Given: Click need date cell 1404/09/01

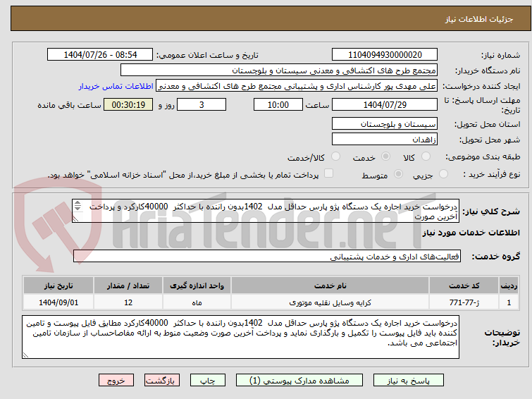Looking at the screenshot, I should tap(58, 302).
